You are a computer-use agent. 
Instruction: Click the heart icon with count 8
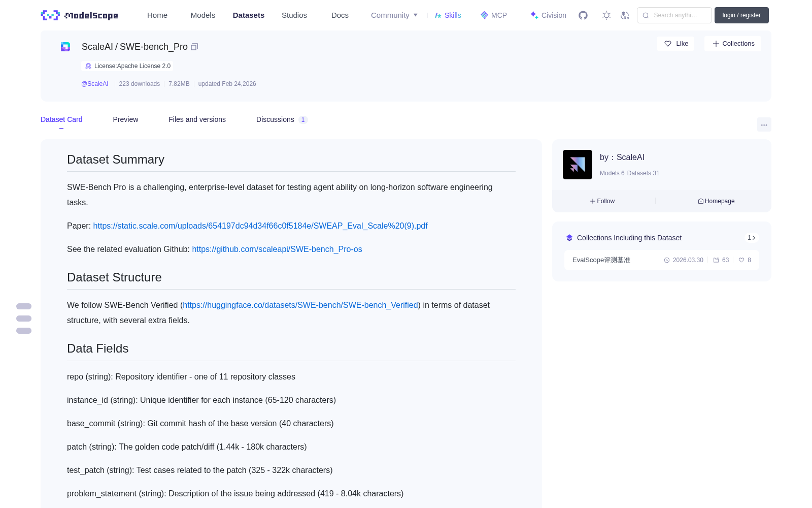(x=741, y=260)
